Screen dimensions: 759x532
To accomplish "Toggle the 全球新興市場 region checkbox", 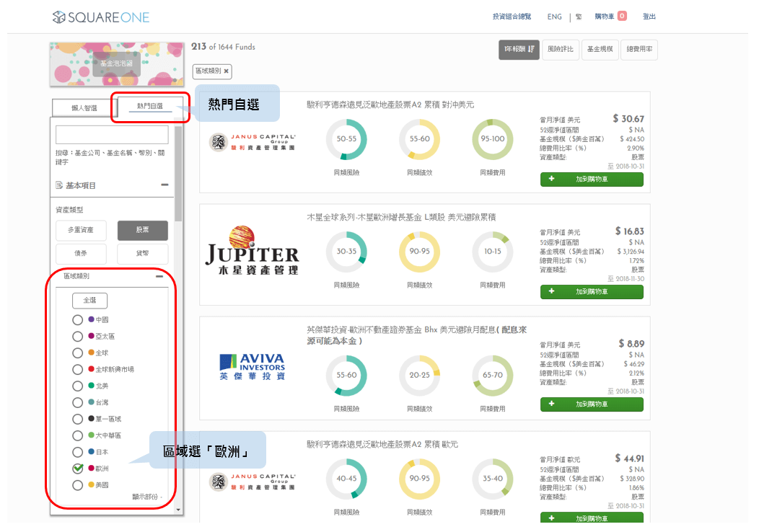I will tap(77, 370).
